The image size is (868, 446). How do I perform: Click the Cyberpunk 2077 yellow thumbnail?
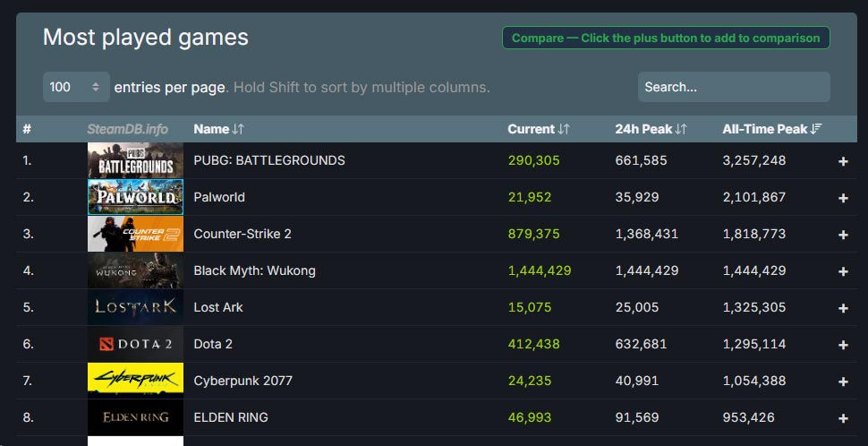135,381
